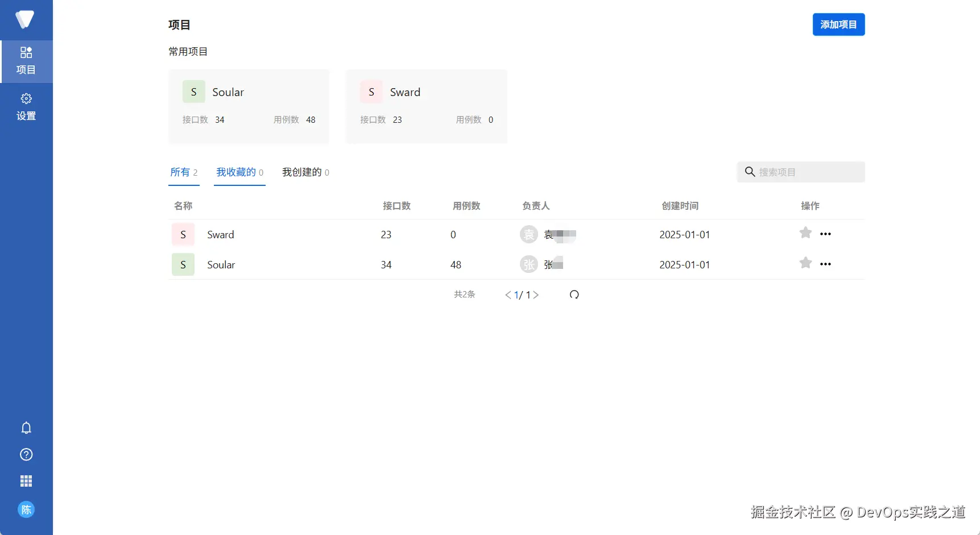Favorite the Soular project with the star
This screenshot has width=980, height=535.
(x=805, y=263)
